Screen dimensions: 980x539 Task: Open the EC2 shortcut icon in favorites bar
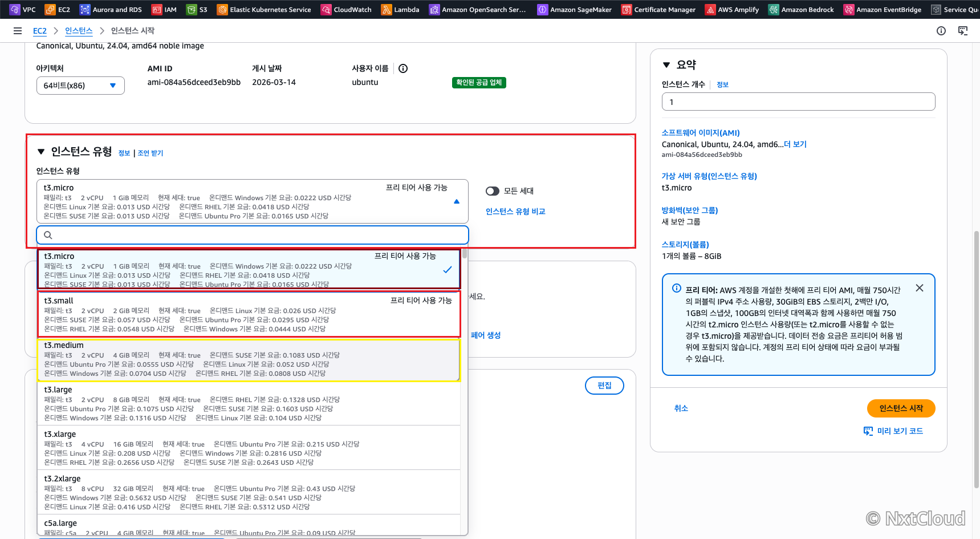tap(50, 10)
